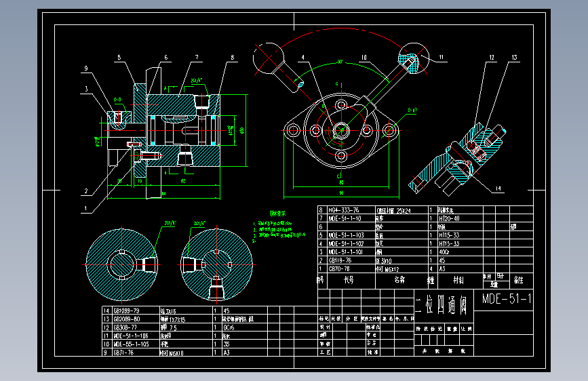588x381 pixels.
Task: Click callout number 13 at top right
Action: [515, 58]
